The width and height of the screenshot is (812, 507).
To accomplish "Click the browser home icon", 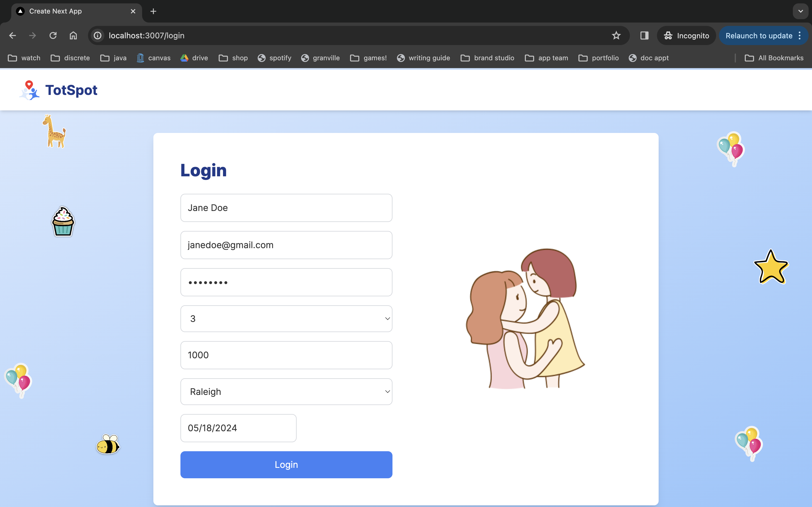I will coord(73,35).
